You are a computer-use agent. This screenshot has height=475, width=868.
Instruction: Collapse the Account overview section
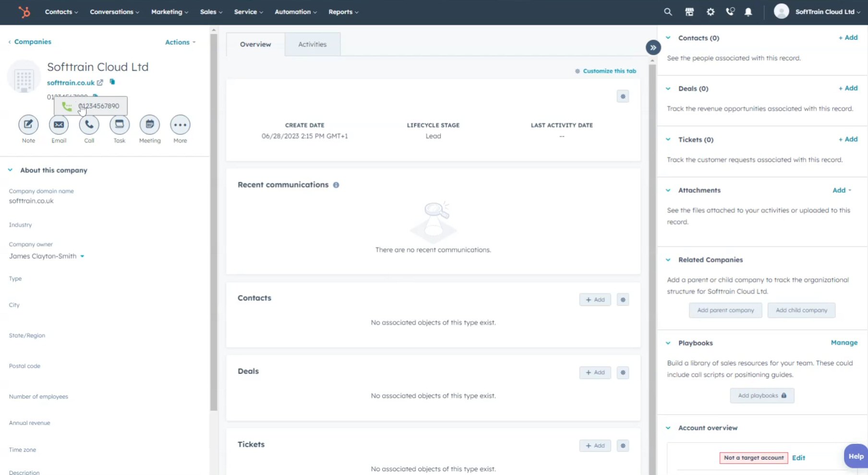(668, 427)
